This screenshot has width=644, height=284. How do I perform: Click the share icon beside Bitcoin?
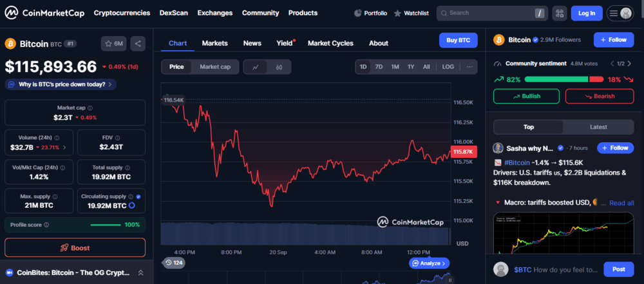pos(138,44)
